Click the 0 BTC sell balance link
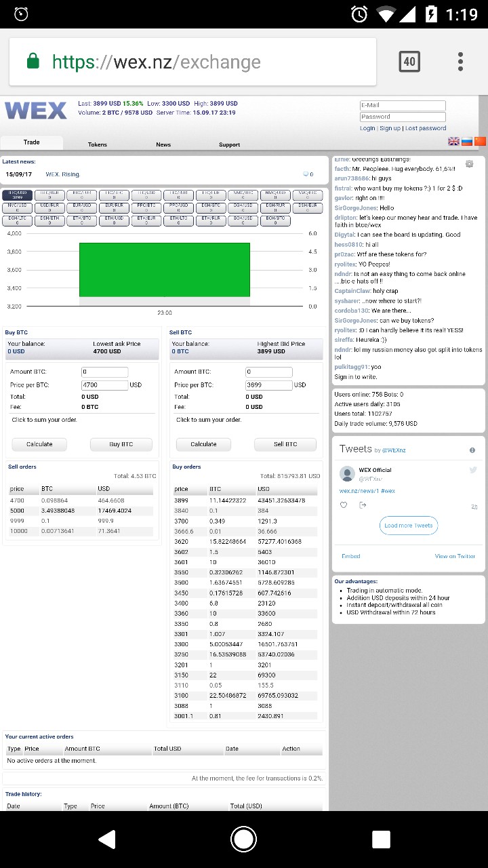 (180, 351)
